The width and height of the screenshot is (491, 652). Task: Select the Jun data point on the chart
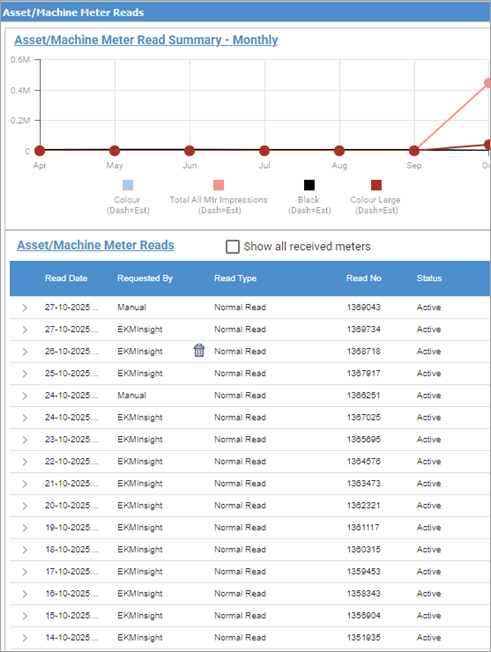[x=190, y=151]
